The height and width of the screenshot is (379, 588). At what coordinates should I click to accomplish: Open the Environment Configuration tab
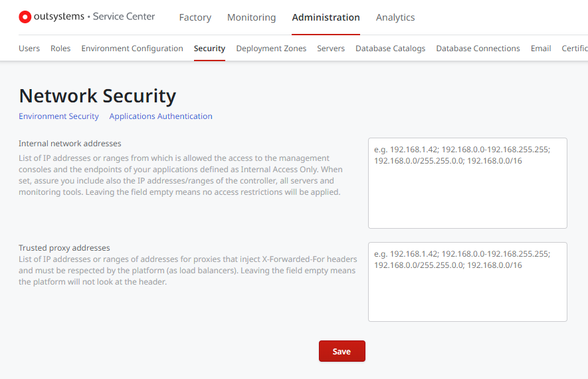[x=132, y=49]
